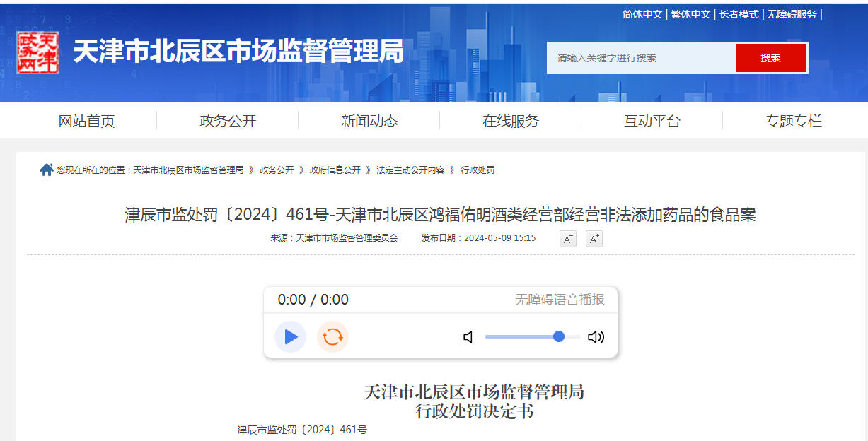Click the 行政处罚决定书 document heading
This screenshot has height=441, width=868.
point(474,411)
